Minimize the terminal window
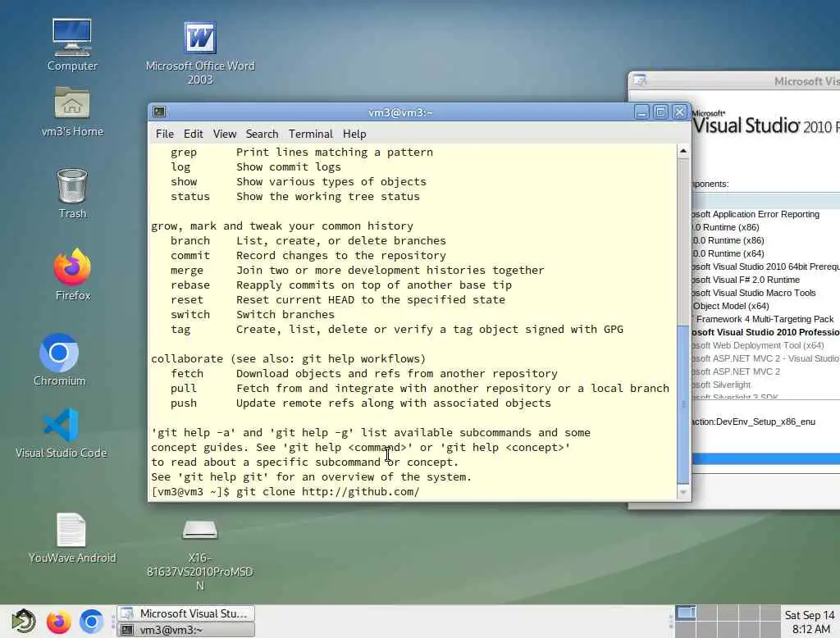Viewport: 840px width, 638px height. (x=641, y=112)
